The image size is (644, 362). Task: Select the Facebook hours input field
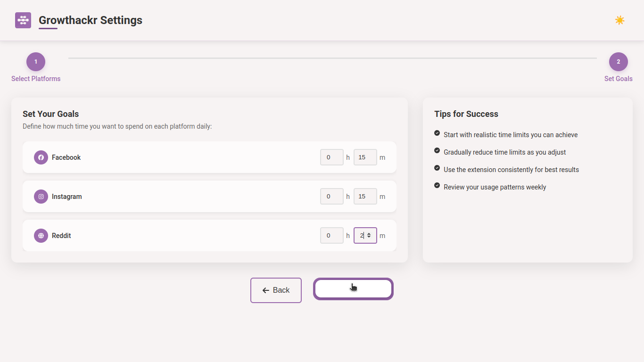pos(331,157)
